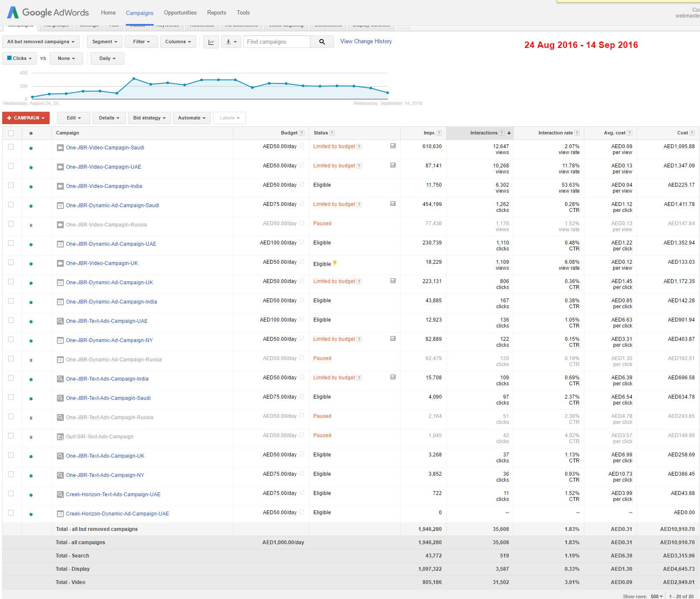This screenshot has height=599, width=700.
Task: Expand the Segment dropdown
Action: pyautogui.click(x=104, y=42)
